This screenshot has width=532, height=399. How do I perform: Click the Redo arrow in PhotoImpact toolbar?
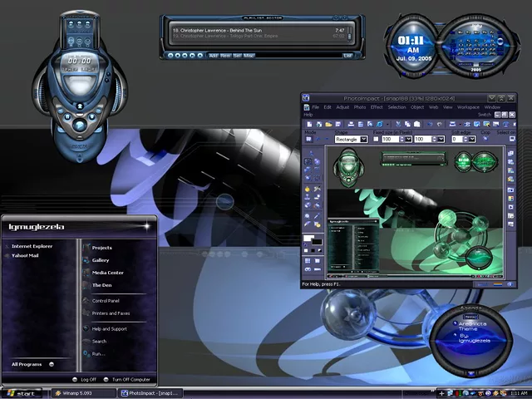point(440,125)
